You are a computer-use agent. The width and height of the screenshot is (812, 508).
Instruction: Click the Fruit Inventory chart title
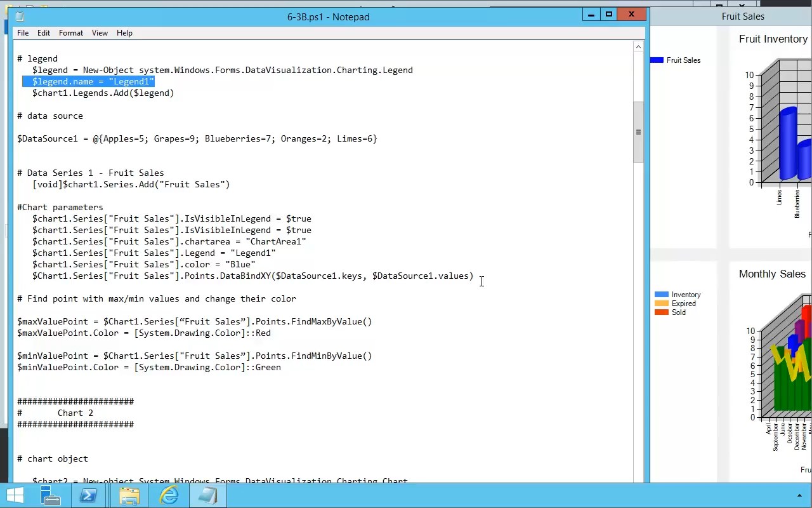(x=773, y=39)
